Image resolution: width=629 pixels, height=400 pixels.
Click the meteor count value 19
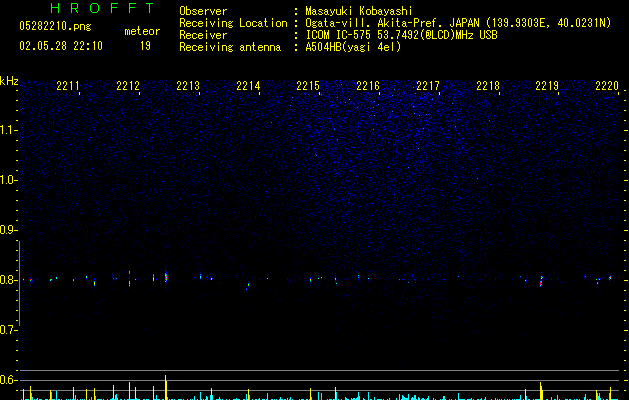[145, 46]
